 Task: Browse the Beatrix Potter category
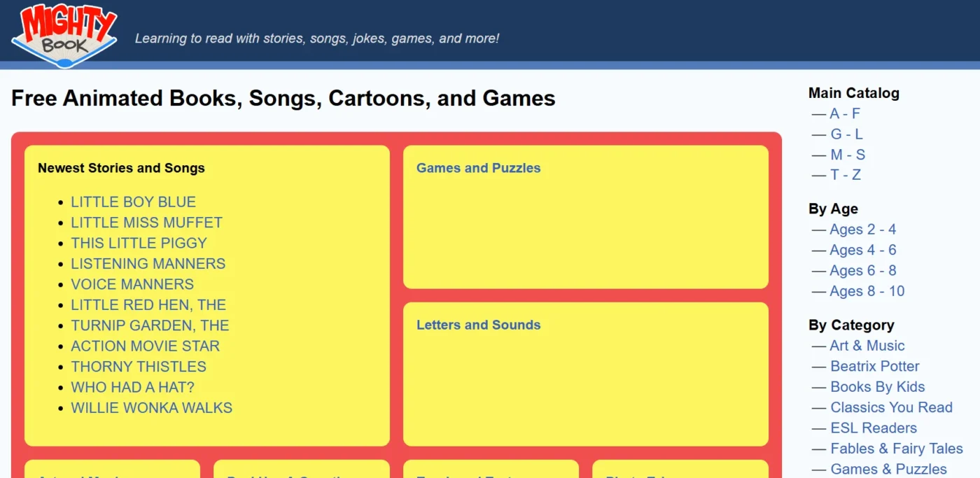[874, 366]
